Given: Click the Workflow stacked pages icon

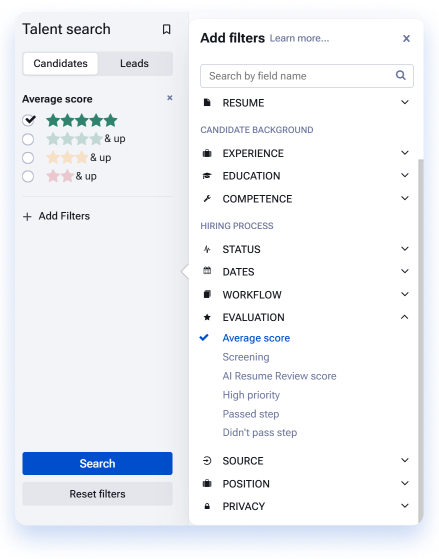Looking at the screenshot, I should [x=207, y=294].
